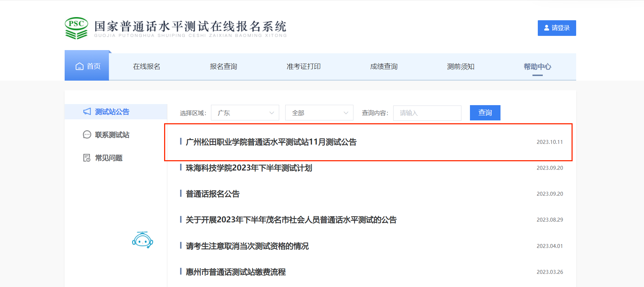
Task: Open the 报名查询 menu
Action: tap(223, 66)
